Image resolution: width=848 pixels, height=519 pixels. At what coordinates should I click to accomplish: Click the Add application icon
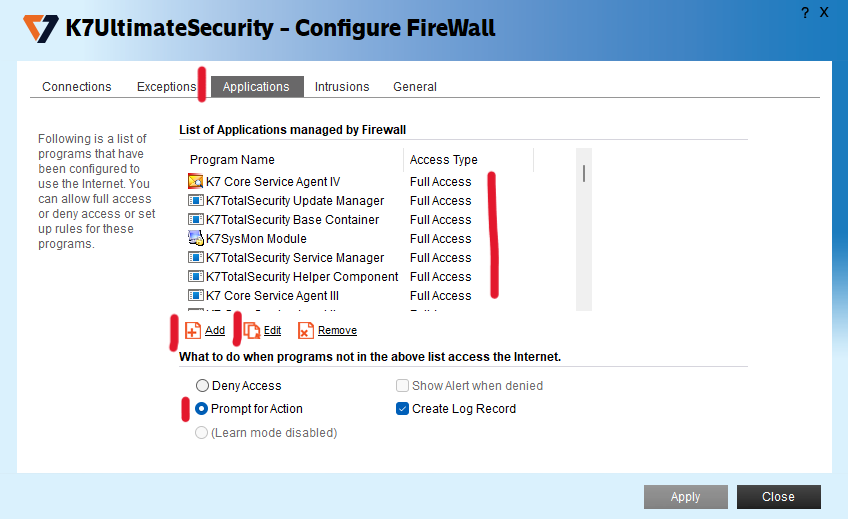tap(193, 331)
